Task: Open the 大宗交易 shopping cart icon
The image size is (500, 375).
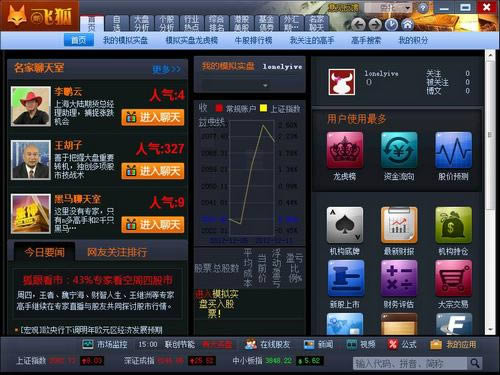Action: pos(453,278)
